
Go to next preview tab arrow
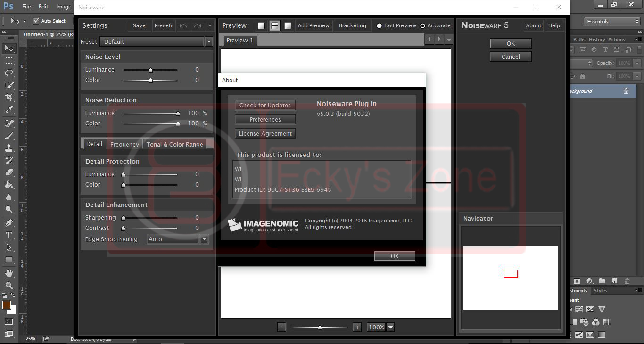click(x=439, y=40)
